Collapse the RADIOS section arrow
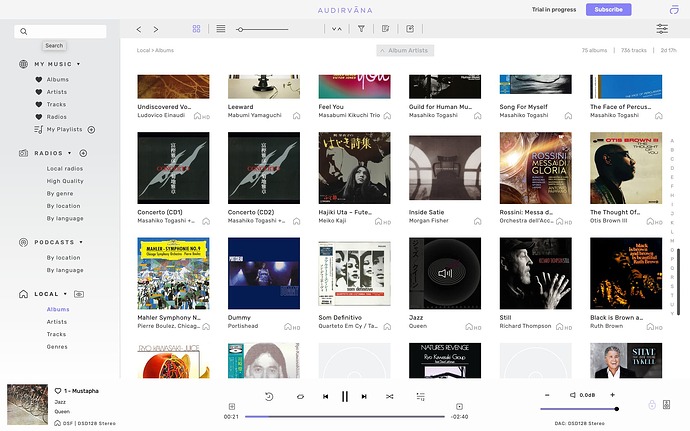The width and height of the screenshot is (690, 431). [70, 153]
